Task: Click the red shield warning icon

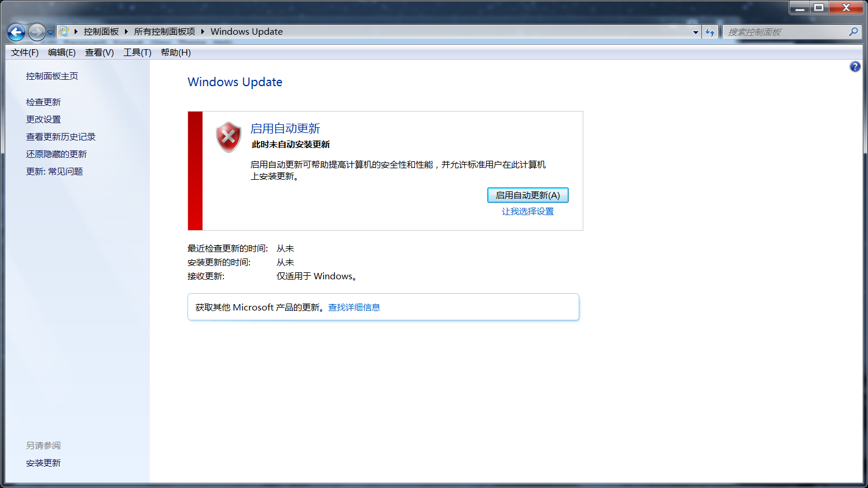Action: [229, 137]
